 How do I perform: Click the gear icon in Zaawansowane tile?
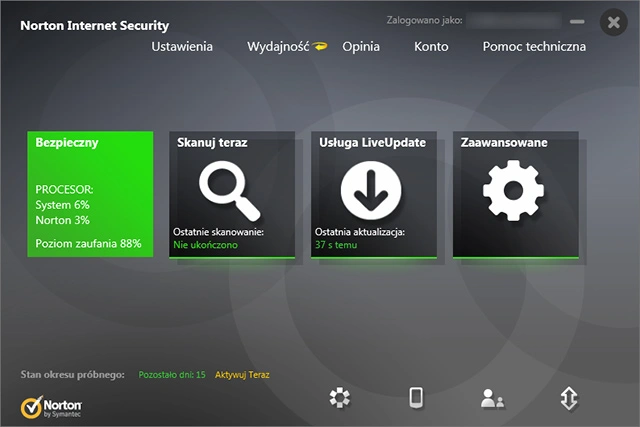pyautogui.click(x=513, y=191)
